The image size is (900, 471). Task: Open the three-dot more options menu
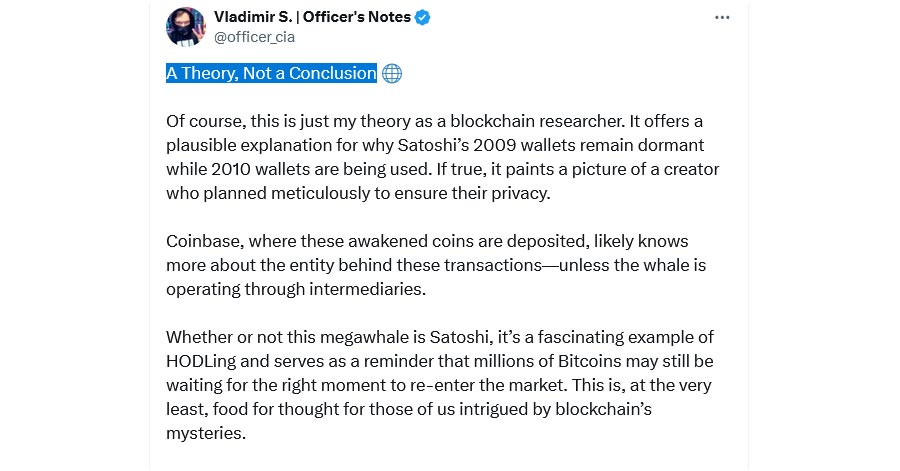[722, 18]
